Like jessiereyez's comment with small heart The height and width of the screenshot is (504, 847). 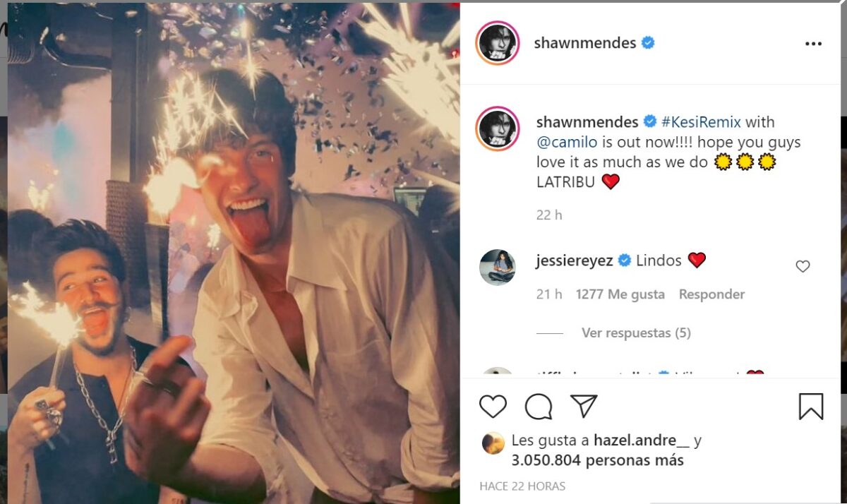[x=803, y=267]
